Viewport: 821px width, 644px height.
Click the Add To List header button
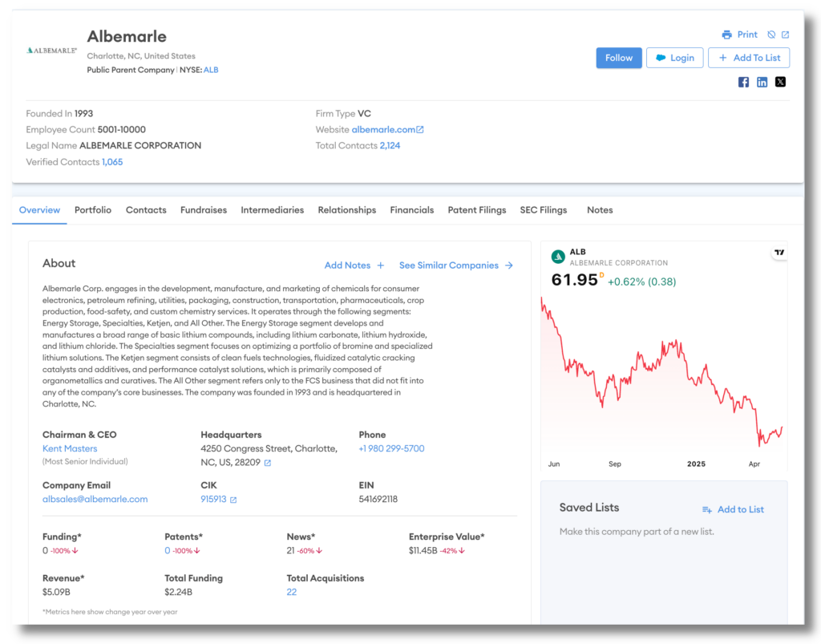(749, 58)
